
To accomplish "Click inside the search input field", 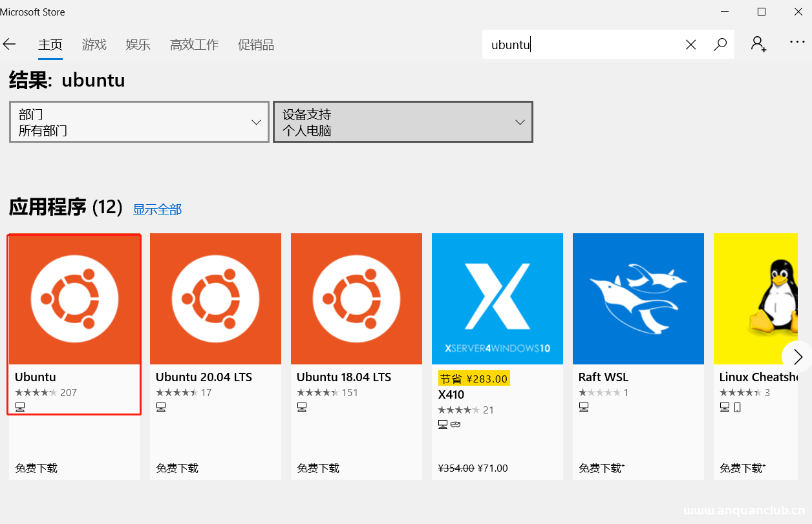I will (582, 44).
